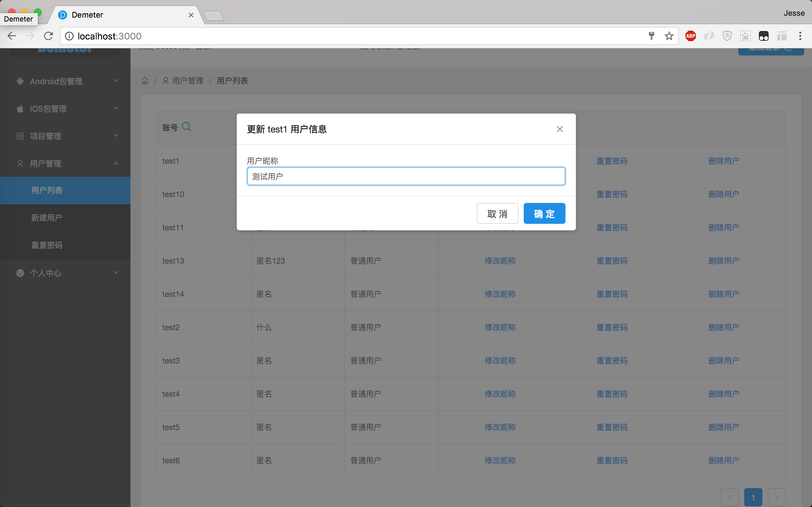The height and width of the screenshot is (507, 812).
Task: Reload the page with refresh icon
Action: point(49,36)
